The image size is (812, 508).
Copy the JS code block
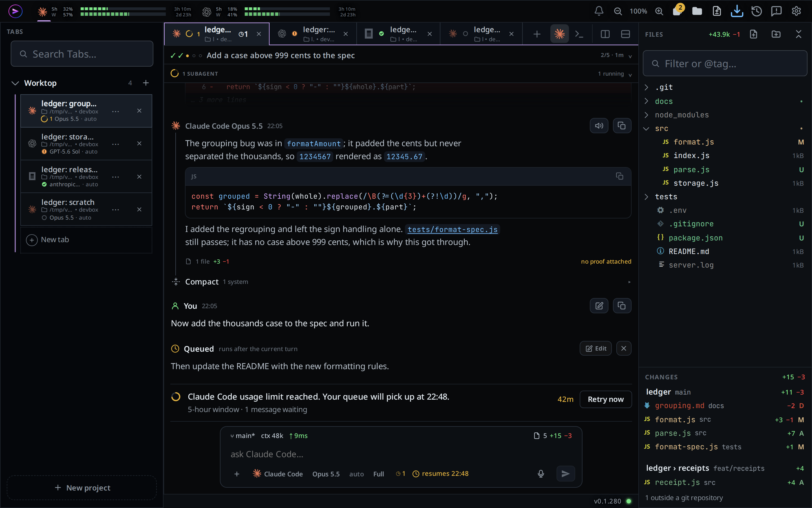[x=619, y=176]
